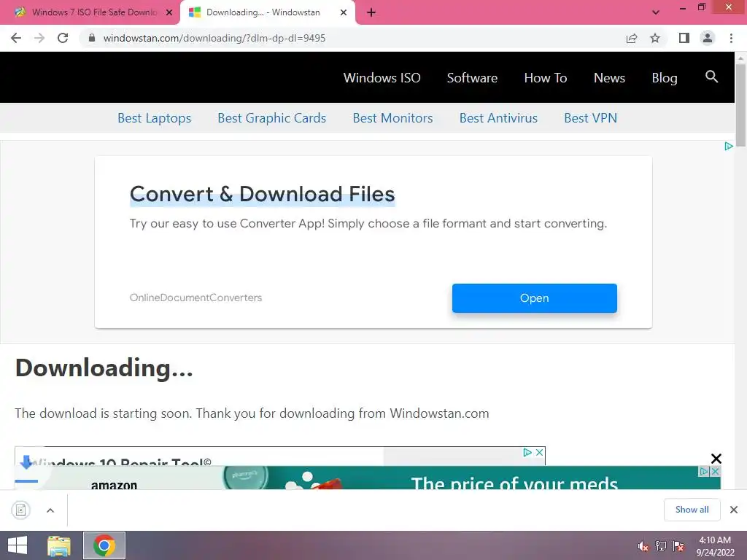Open Best VPN link
The width and height of the screenshot is (747, 560).
pos(590,117)
